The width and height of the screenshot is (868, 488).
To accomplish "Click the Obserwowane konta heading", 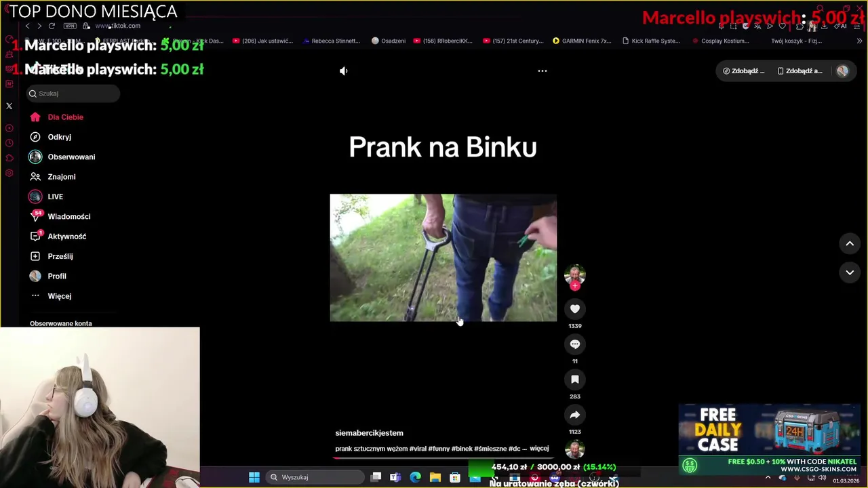I will [x=60, y=323].
